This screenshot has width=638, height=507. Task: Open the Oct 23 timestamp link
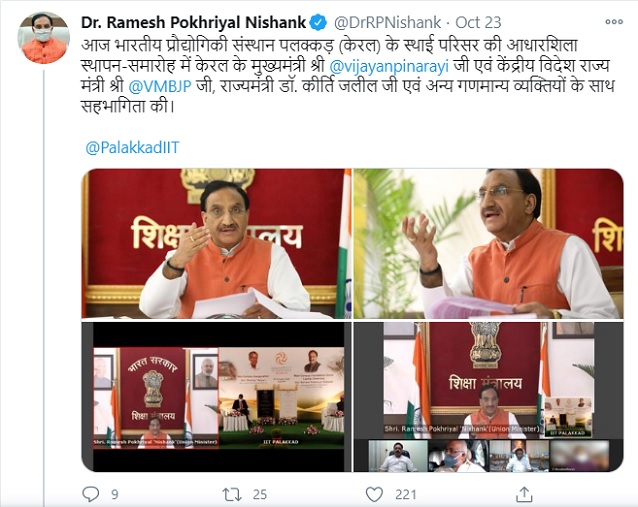(478, 22)
